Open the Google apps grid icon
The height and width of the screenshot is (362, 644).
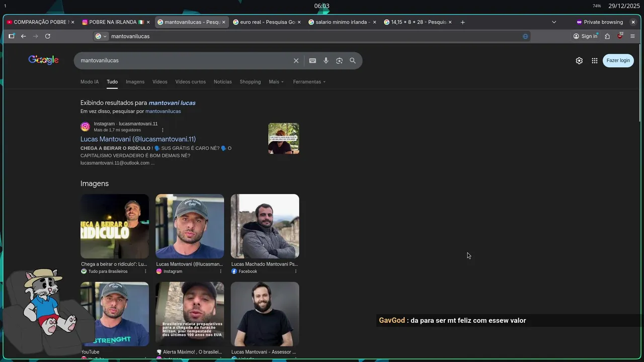(595, 60)
